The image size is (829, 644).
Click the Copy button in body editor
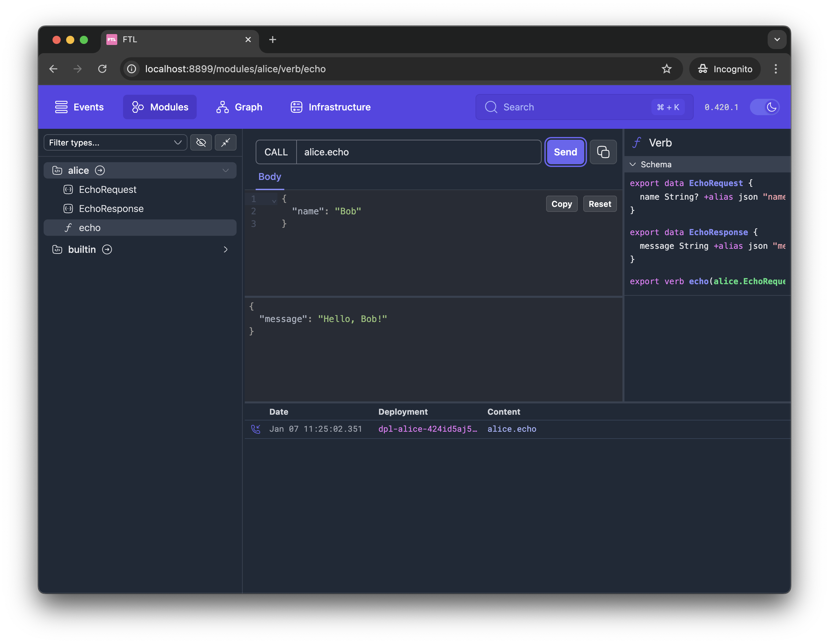click(561, 204)
